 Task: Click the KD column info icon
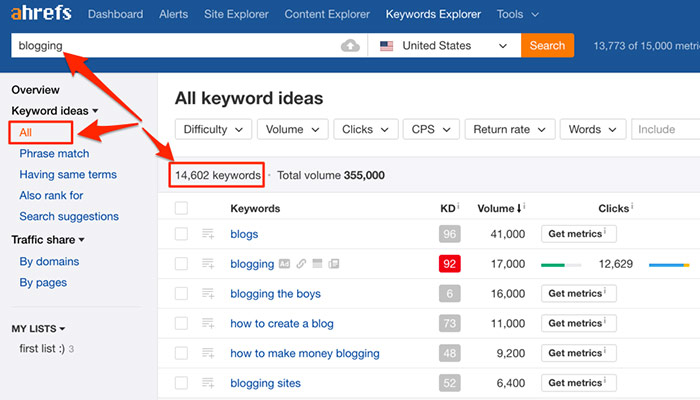point(457,208)
